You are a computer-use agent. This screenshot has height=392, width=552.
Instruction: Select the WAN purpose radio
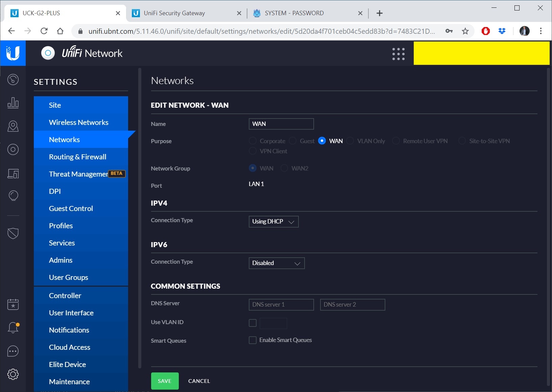point(322,141)
